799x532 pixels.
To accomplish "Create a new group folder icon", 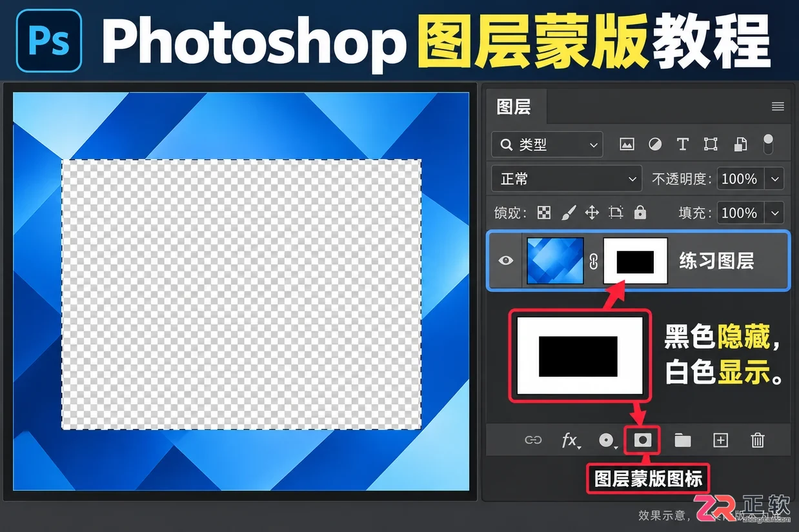I will pos(682,440).
